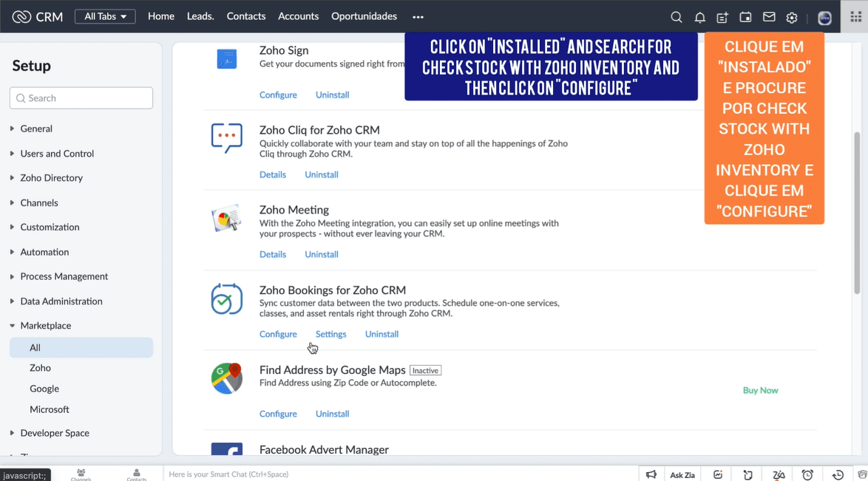Click Uninstall for Zoho Meeting
The height and width of the screenshot is (481, 868).
click(321, 254)
